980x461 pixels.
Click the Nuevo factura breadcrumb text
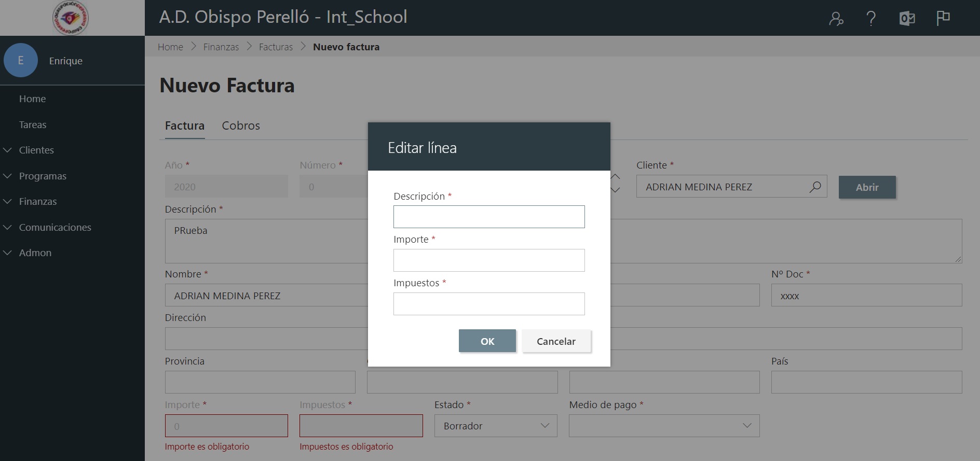tap(346, 47)
